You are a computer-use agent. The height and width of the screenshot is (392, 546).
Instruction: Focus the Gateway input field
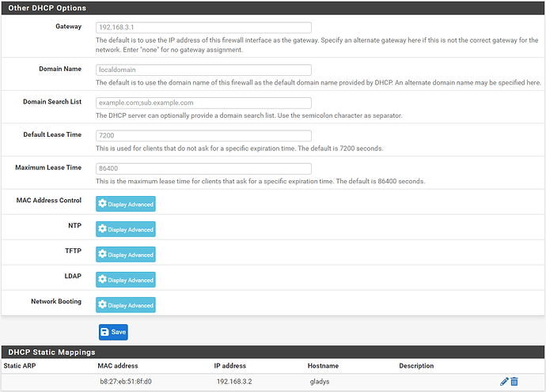203,28
